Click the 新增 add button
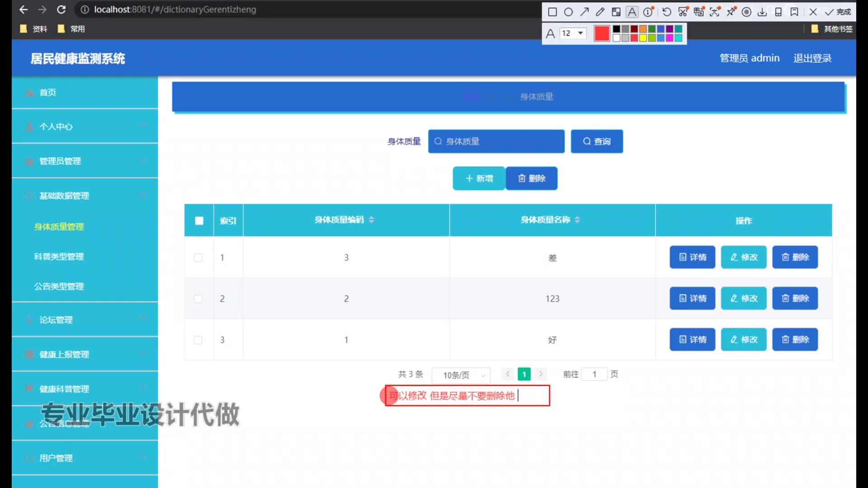 click(479, 178)
